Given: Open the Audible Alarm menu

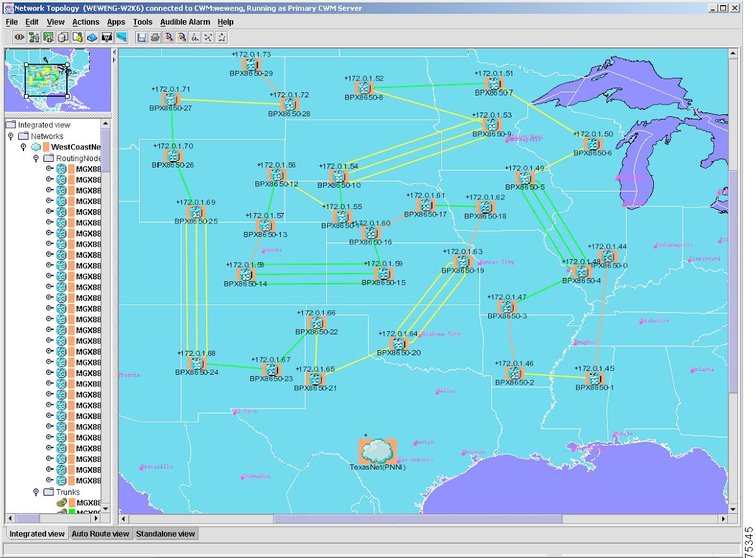Looking at the screenshot, I should click(185, 21).
